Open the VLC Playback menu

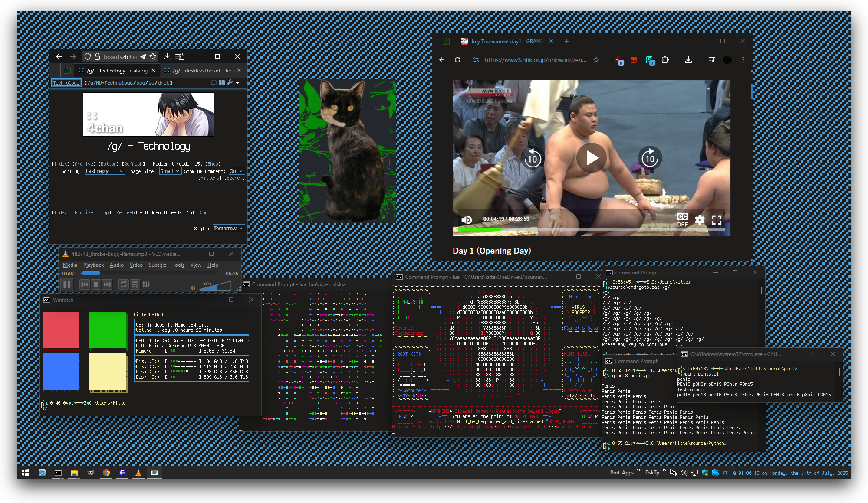pyautogui.click(x=93, y=265)
